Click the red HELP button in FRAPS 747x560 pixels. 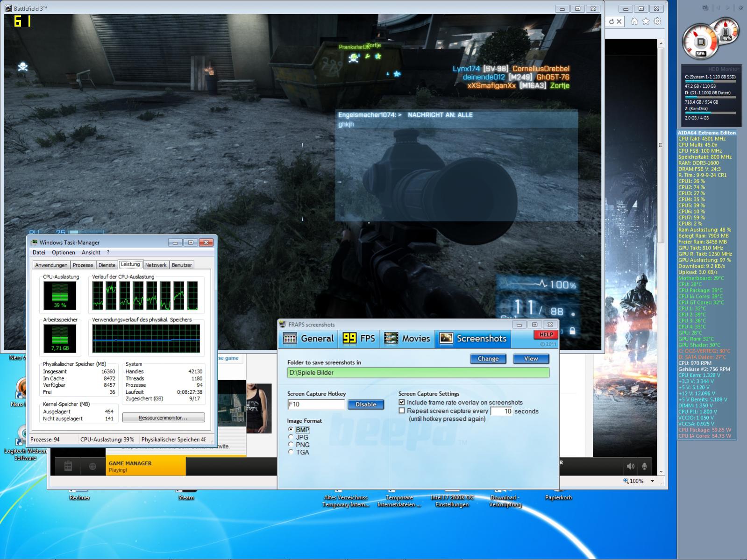546,335
